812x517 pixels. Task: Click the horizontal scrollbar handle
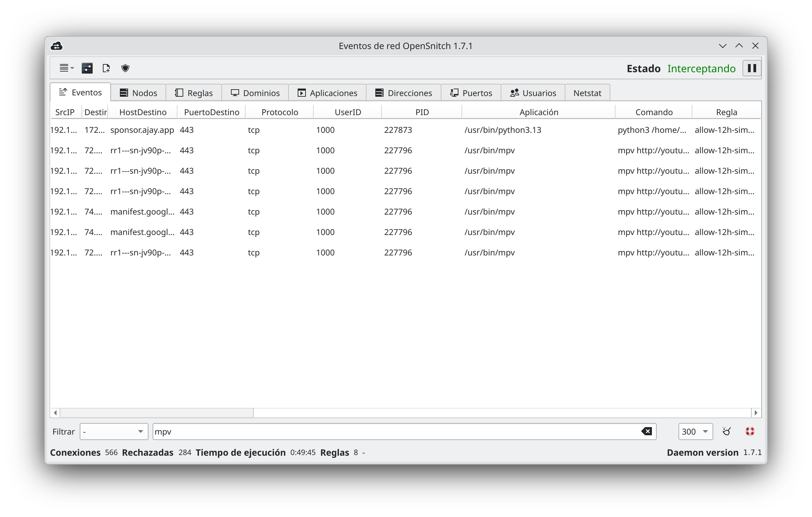[157, 413]
